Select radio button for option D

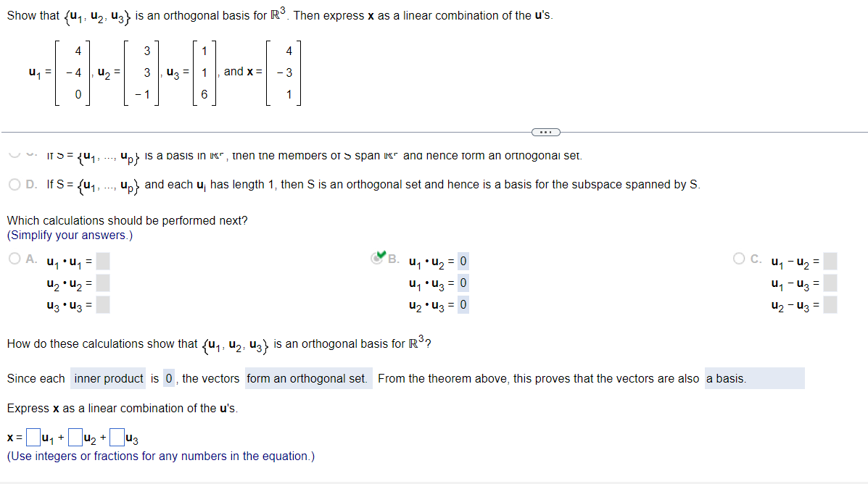[x=13, y=184]
